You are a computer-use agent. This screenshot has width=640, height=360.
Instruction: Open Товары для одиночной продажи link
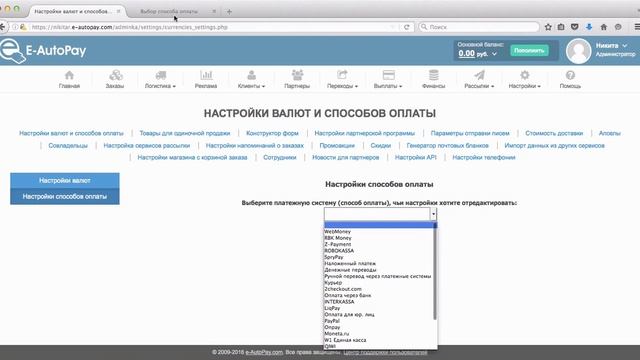pos(184,133)
